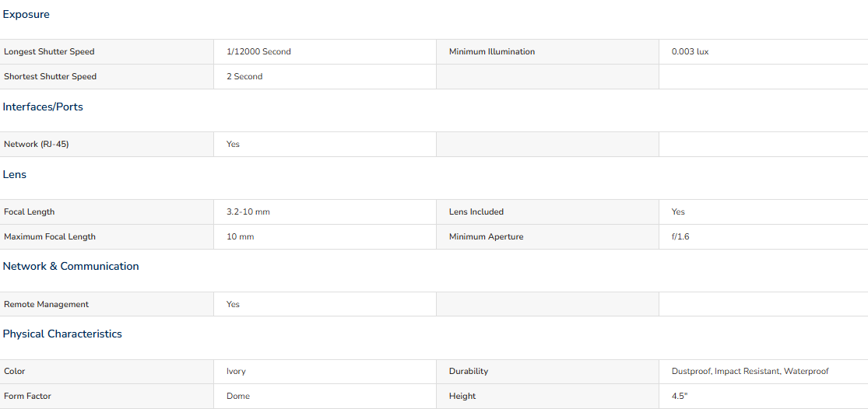The width and height of the screenshot is (868, 409).
Task: Click the Remote Management label
Action: click(x=47, y=305)
